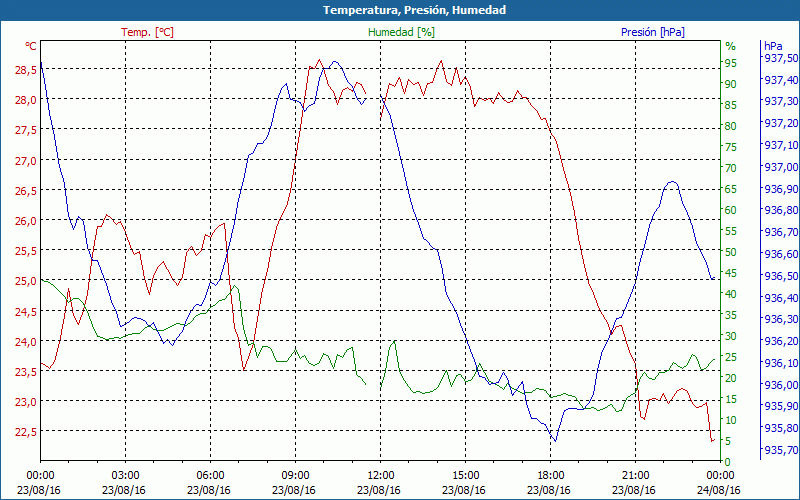Click the "24/08/16" date label
Viewport: 800px width, 500px height.
(719, 490)
